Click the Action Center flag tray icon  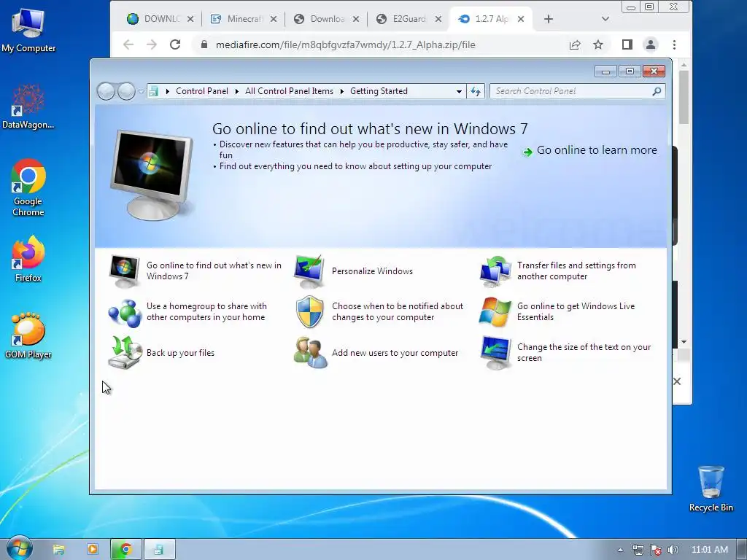click(655, 550)
